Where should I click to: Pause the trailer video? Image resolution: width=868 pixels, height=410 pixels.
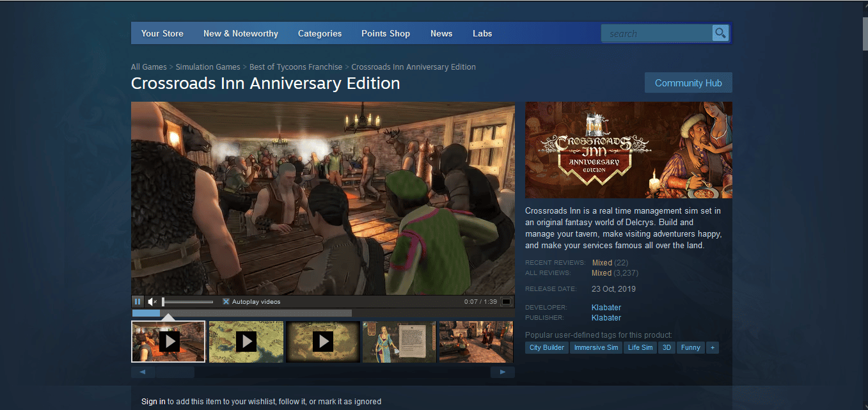tap(138, 301)
